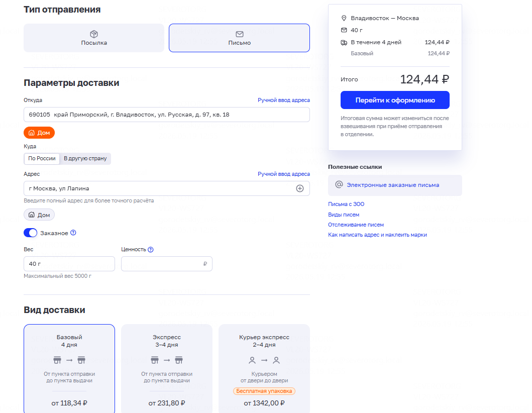The width and height of the screenshot is (532, 413).
Task: Click the @ icon for electronic letters
Action: pyautogui.click(x=339, y=184)
